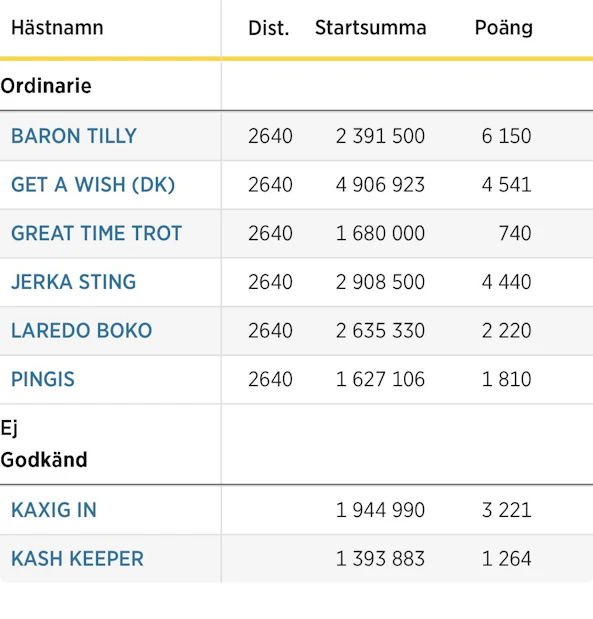
Task: Click the Dist. column header
Action: point(269,28)
